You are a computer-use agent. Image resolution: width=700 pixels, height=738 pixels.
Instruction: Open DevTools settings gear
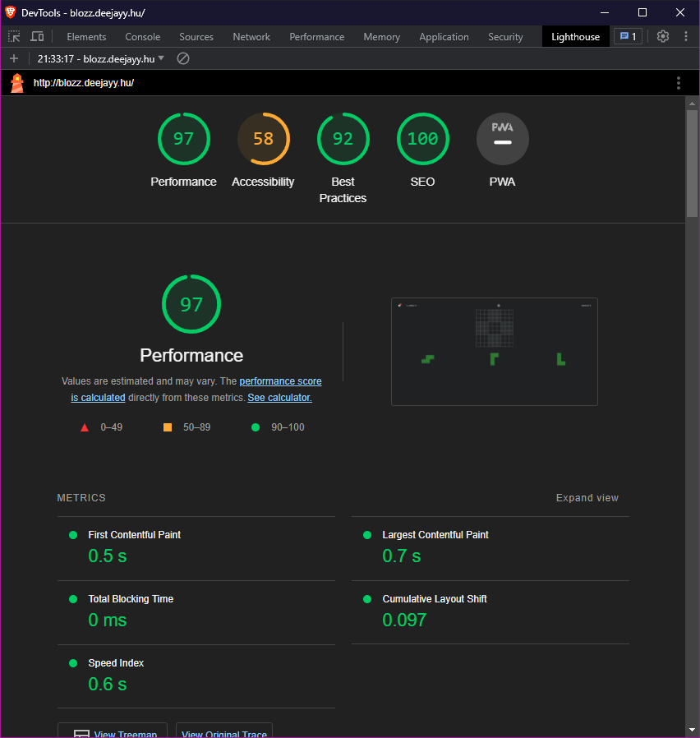pyautogui.click(x=663, y=36)
